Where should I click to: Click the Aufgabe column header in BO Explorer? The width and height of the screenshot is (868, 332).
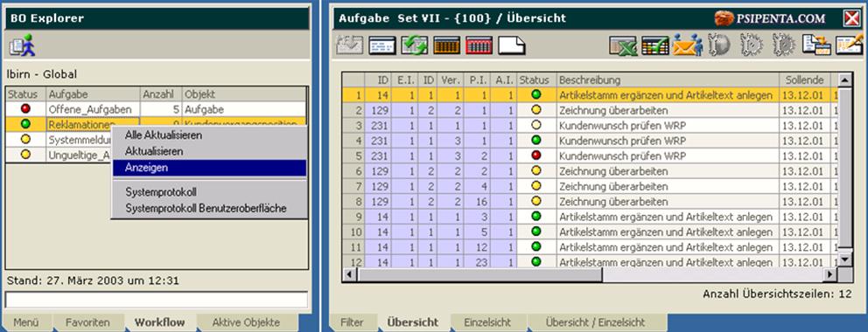(93, 94)
